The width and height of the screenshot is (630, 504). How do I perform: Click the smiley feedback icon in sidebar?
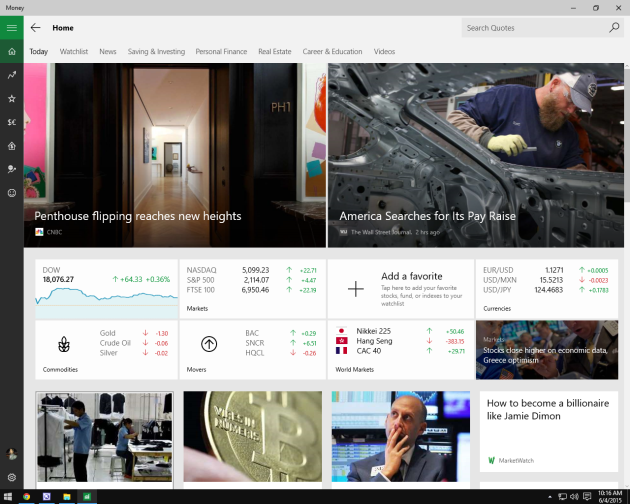(x=12, y=193)
